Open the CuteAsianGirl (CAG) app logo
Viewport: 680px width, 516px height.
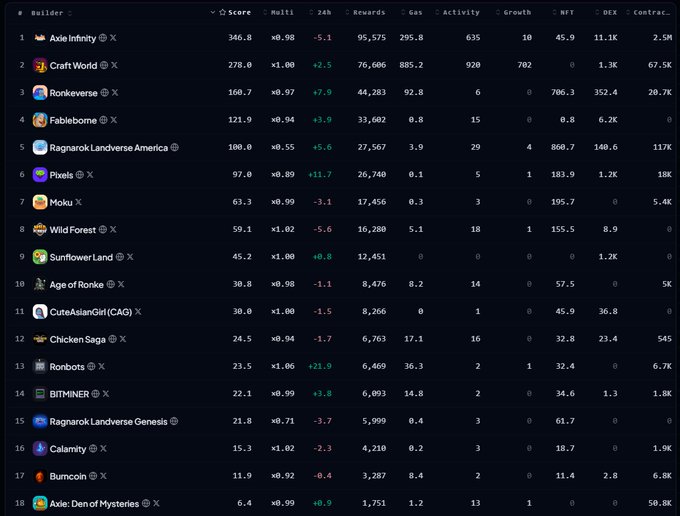(40, 311)
